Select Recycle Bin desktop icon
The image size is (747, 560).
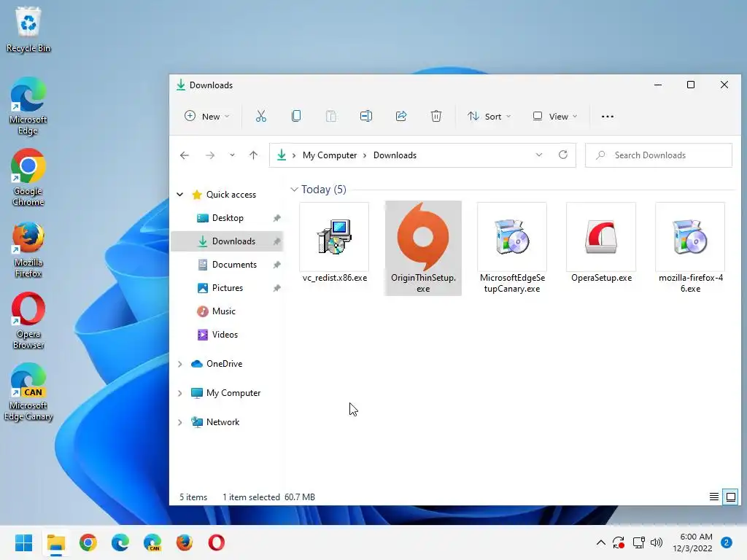coord(28,29)
